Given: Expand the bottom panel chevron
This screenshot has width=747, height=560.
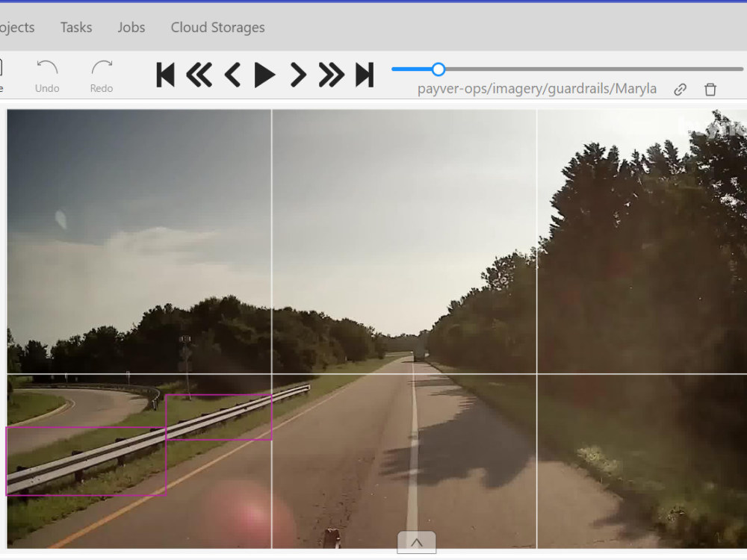Looking at the screenshot, I should [x=417, y=542].
